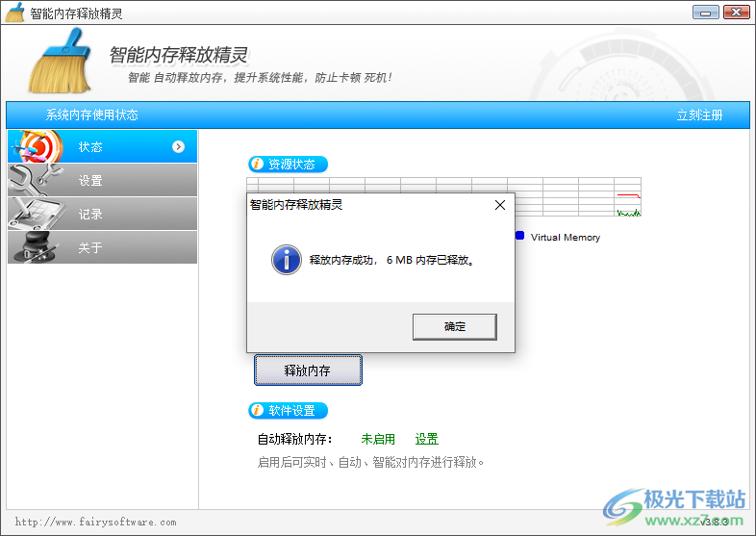
Task: Click the notepad icon beside 记录
Action: click(x=35, y=214)
